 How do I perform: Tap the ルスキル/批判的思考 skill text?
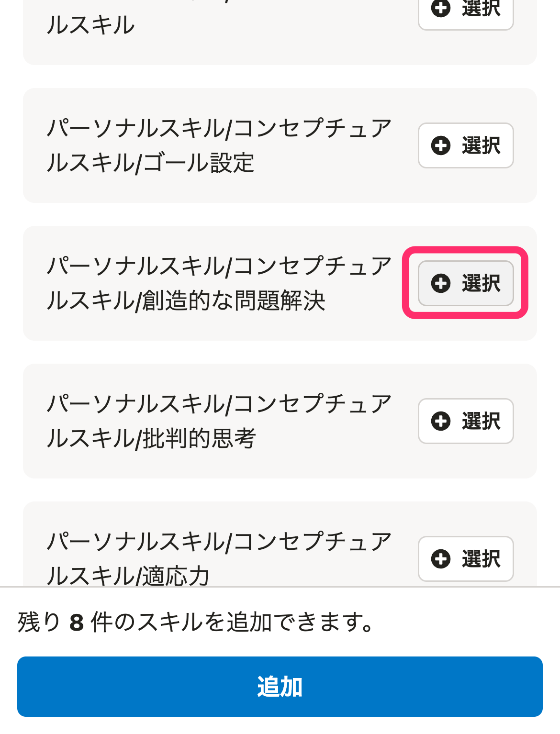[151, 438]
